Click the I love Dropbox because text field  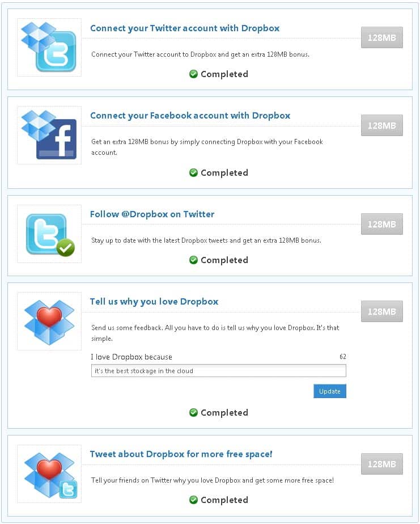[x=219, y=371]
